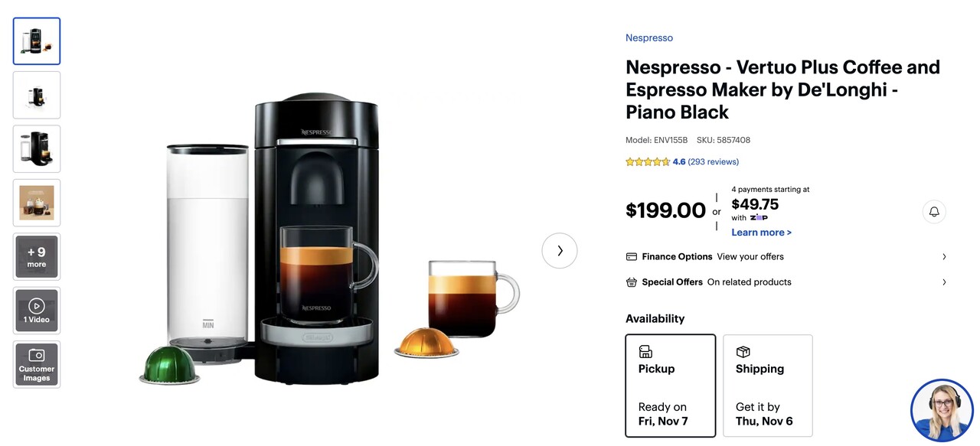The image size is (980, 446).
Task: Open the Nespresso brand link
Action: [x=649, y=37]
